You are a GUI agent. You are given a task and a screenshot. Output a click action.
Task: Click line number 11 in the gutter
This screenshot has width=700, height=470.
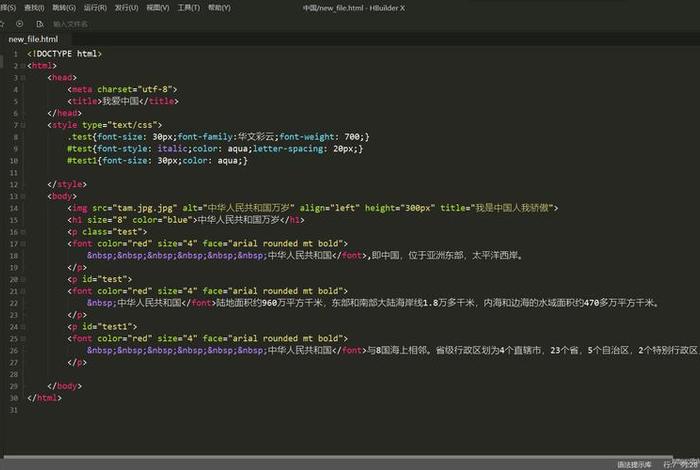point(13,173)
